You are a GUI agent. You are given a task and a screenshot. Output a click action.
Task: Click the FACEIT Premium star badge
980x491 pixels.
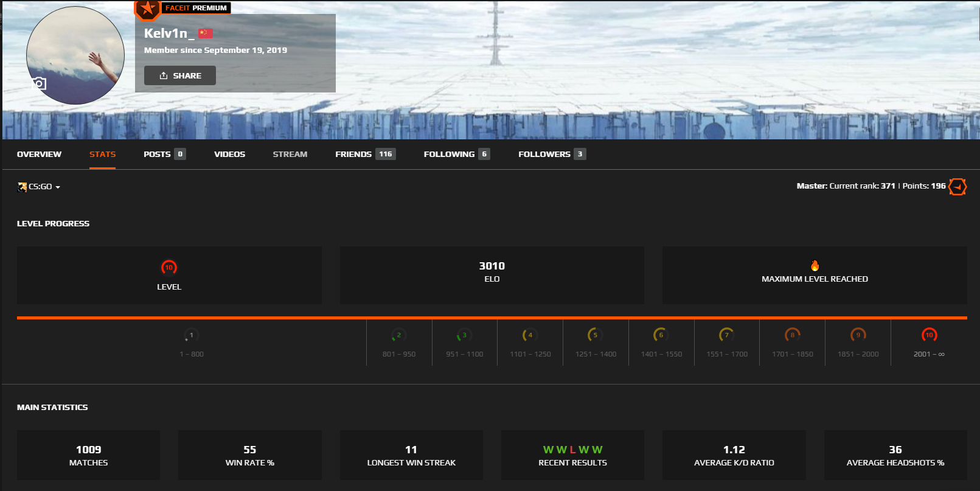click(147, 9)
